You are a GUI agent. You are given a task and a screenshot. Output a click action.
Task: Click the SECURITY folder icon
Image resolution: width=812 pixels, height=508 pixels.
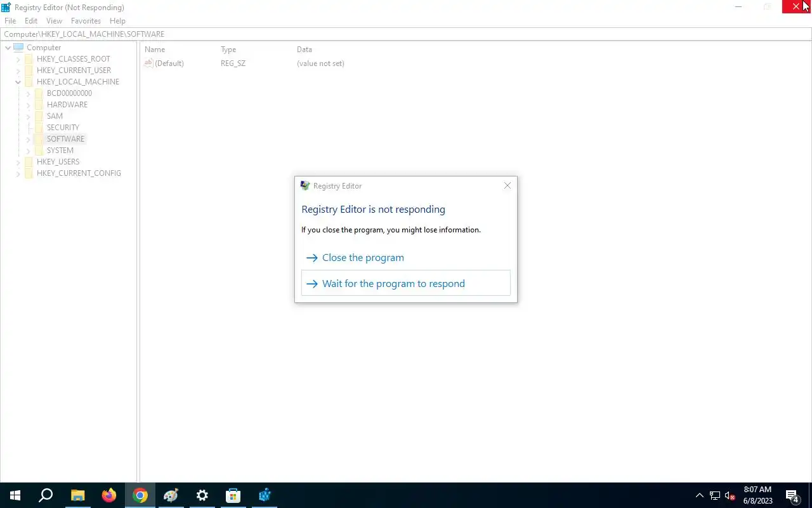click(x=39, y=128)
